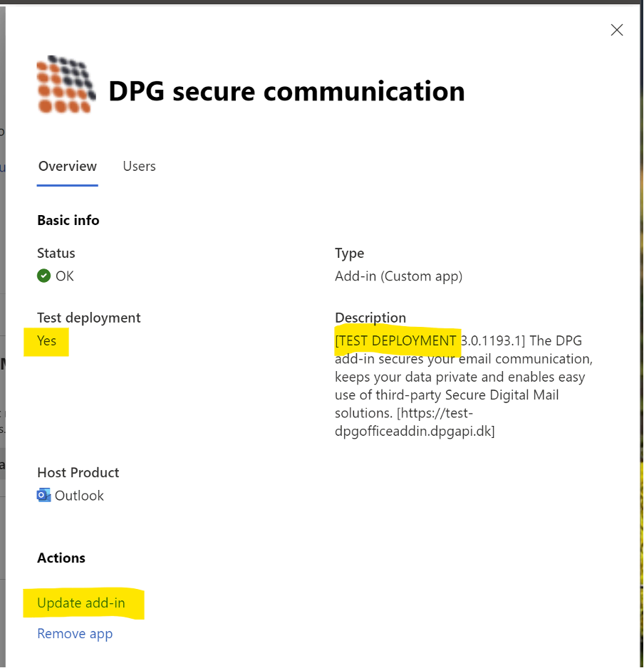Click the Add-in (Custom app) text
Screen dimensions: 644x668
398,276
